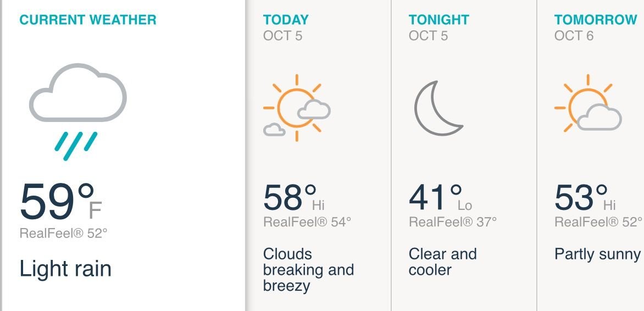Viewport: 644px width, 311px height.
Task: Select the Tonight forecast heading
Action: [x=439, y=20]
